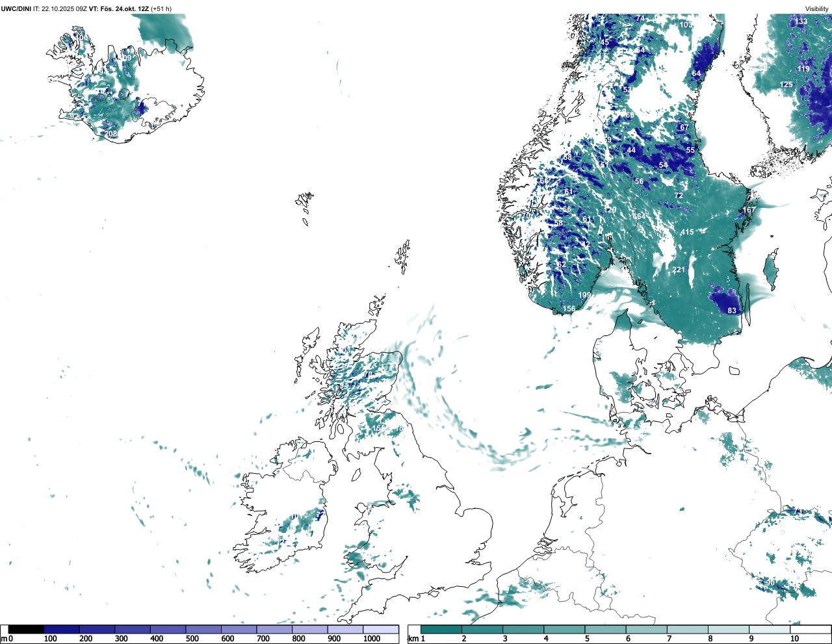
Task: Select the 1–2 km dark teal swatch
Action: click(441, 629)
